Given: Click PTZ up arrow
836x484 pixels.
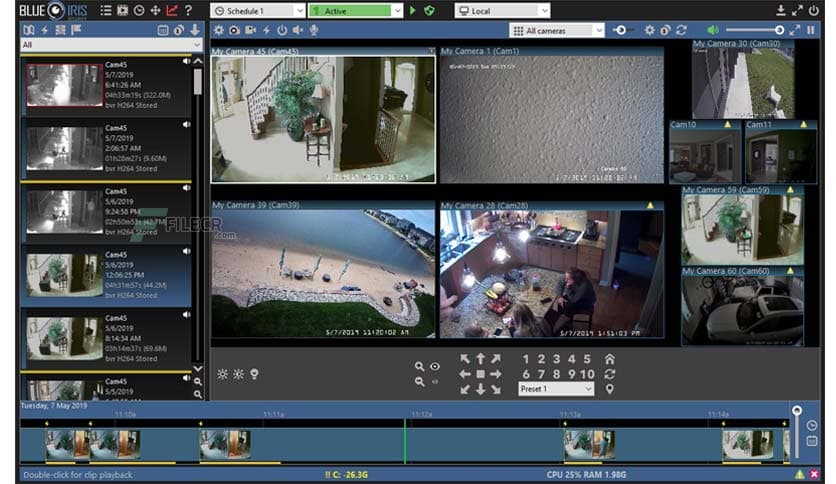Looking at the screenshot, I should point(480,359).
